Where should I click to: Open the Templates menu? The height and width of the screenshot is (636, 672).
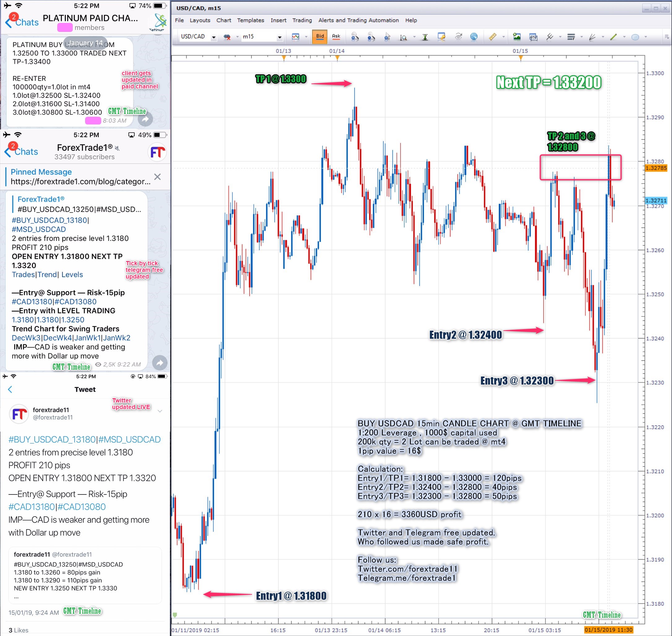pos(250,20)
